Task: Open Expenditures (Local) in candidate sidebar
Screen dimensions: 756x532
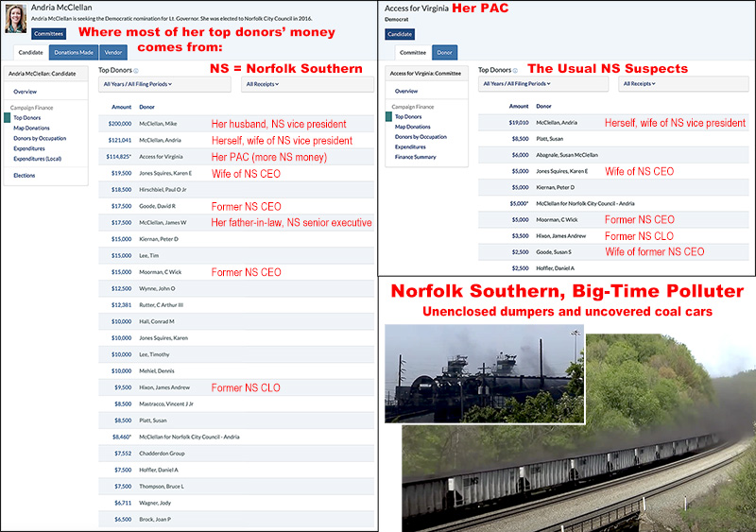Action: tap(37, 159)
